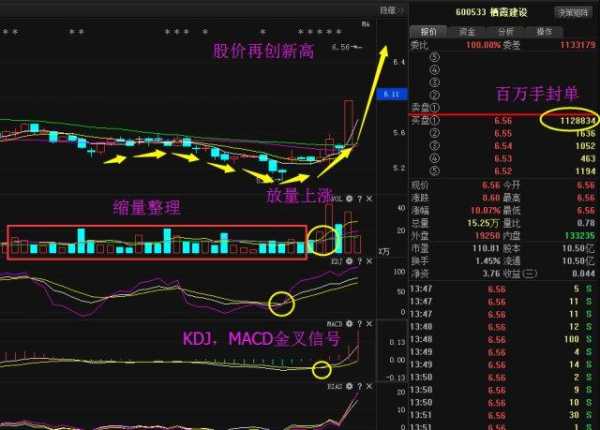Change indicator via the BIAS label
This screenshot has width=600, height=430.
tap(335, 387)
